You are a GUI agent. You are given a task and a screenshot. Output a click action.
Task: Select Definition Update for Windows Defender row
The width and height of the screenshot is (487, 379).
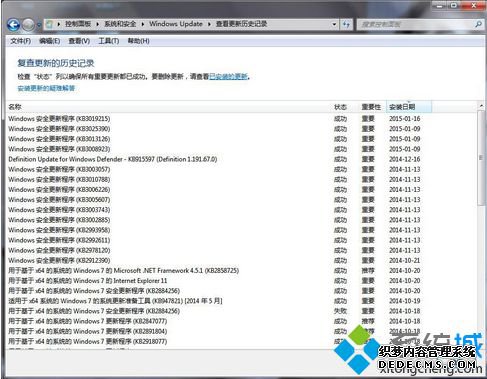click(241, 159)
